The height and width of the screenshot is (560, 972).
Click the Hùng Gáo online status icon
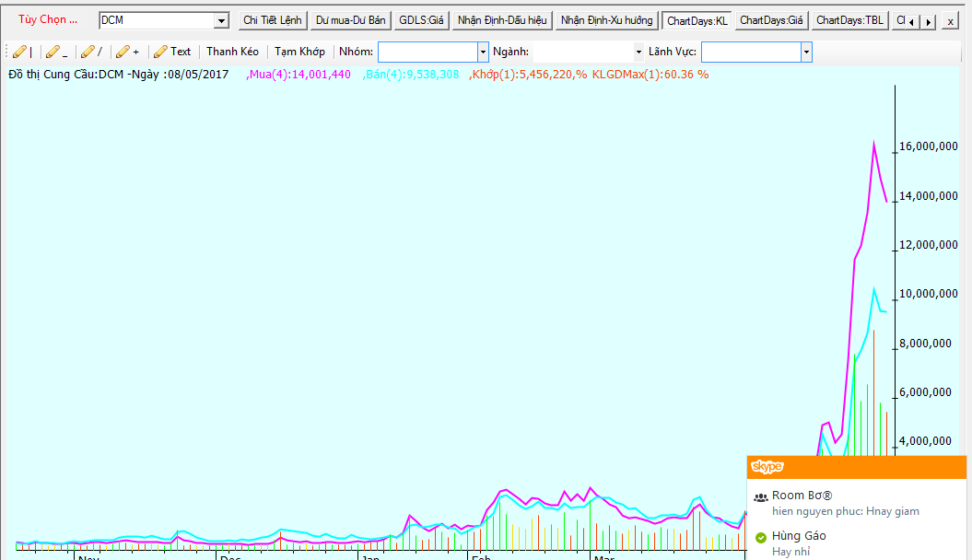[x=761, y=538]
